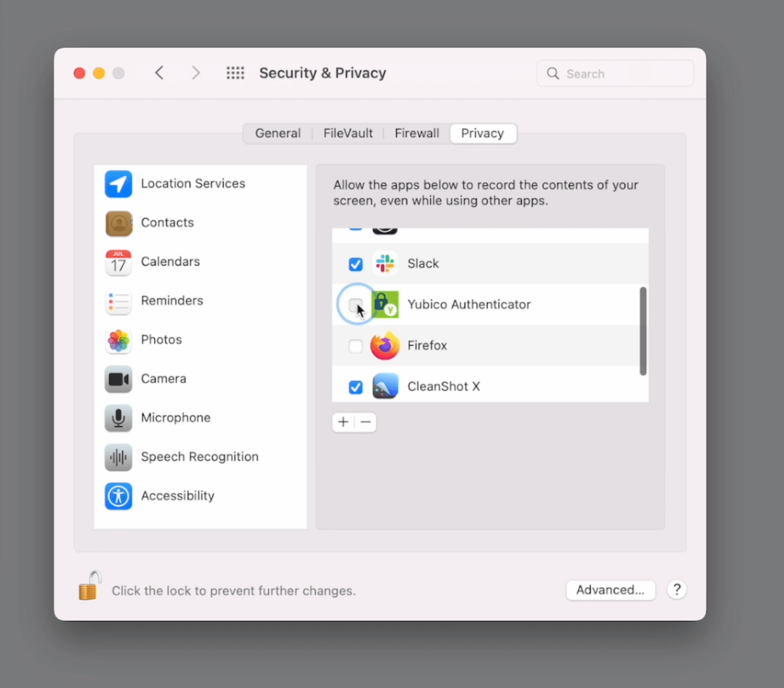Click the Firefox name text

[428, 346]
